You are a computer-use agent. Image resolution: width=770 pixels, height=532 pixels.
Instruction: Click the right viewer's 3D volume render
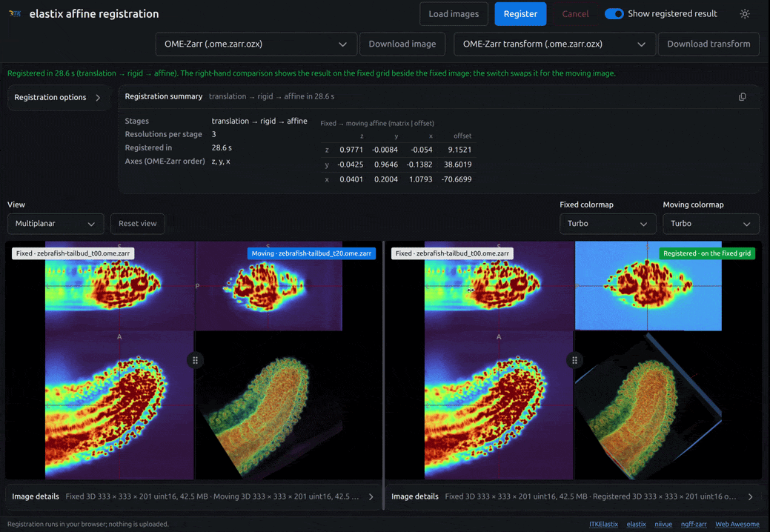[648, 405]
